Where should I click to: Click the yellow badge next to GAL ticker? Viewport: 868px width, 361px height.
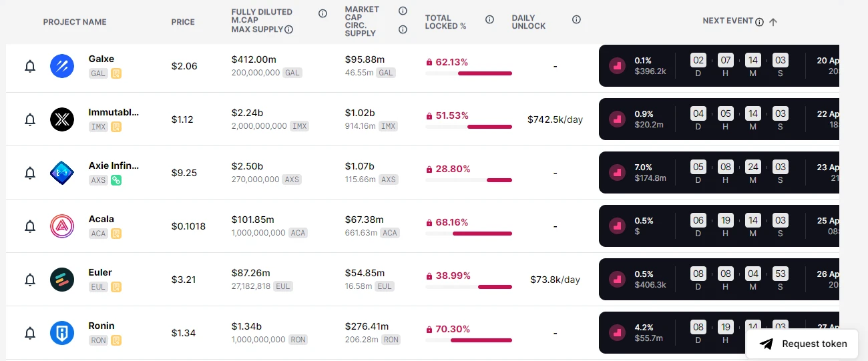point(116,73)
